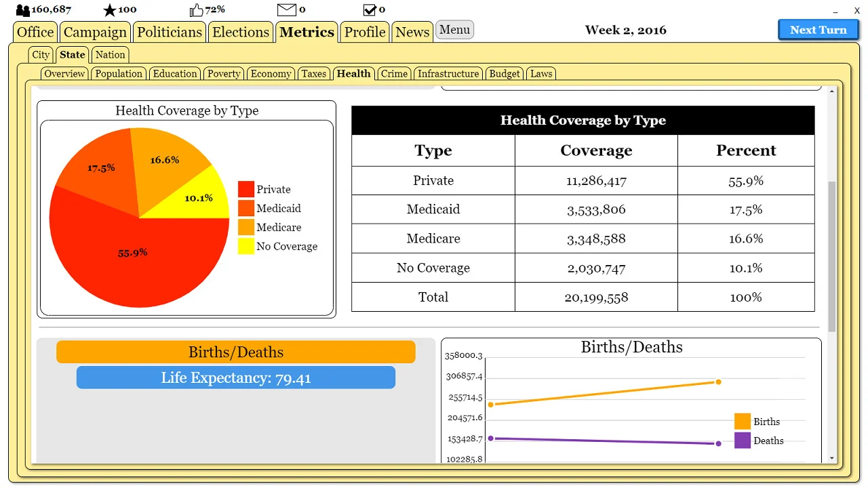Check the News tab
Screen dimensions: 868x488
click(412, 31)
